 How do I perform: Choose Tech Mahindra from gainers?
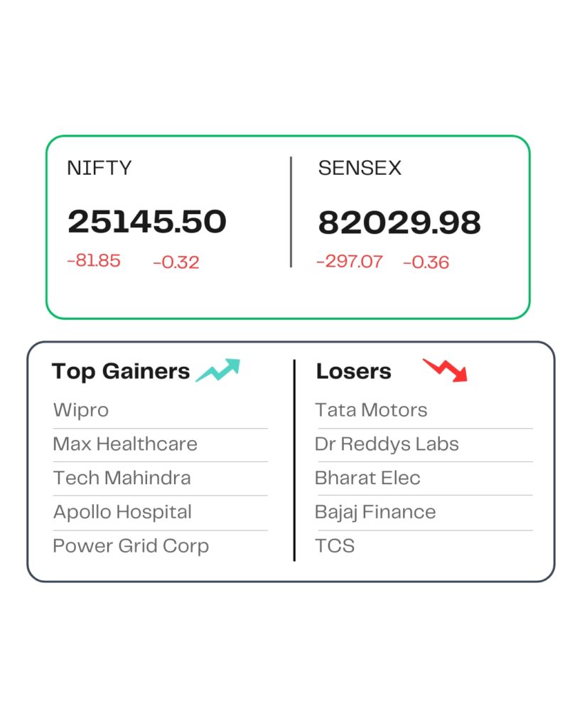pos(122,478)
